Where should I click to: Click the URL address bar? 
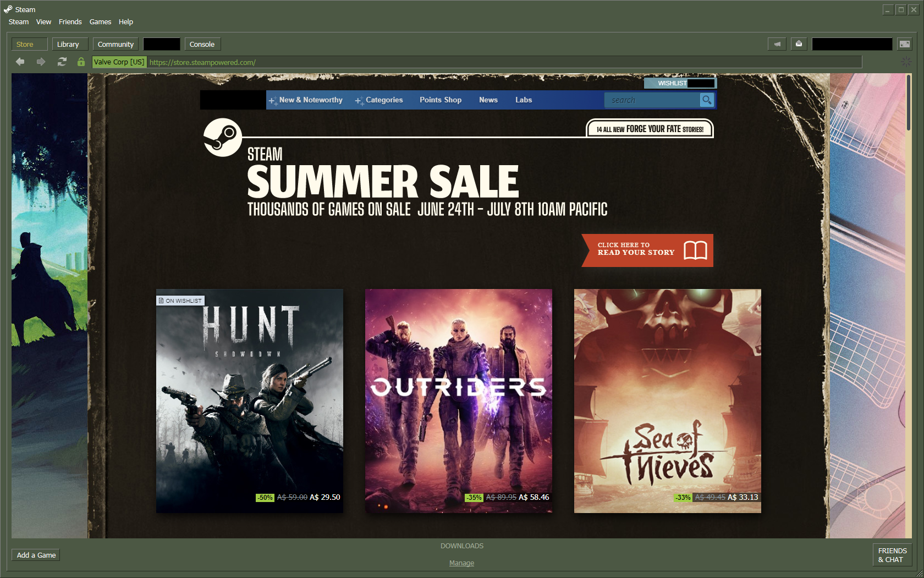504,62
